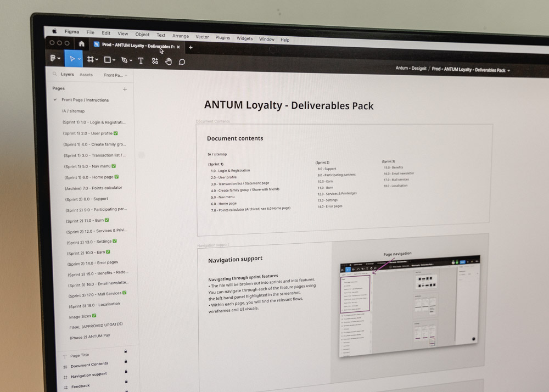
Task: Unlock the Navigation support layer
Action: tap(126, 371)
